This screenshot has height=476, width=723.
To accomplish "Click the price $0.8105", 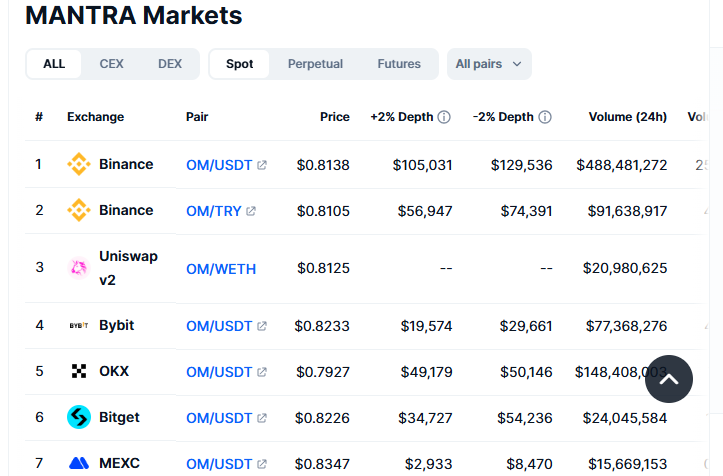I will pos(323,211).
